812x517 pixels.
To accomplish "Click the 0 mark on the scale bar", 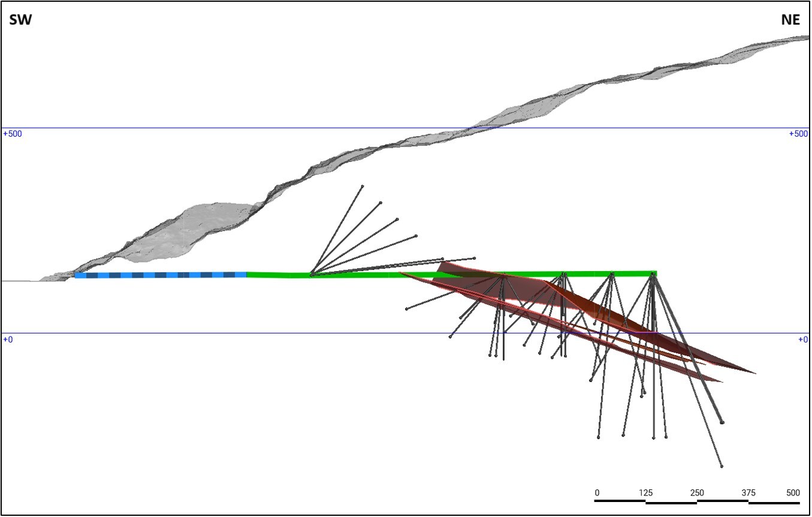I will point(597,492).
